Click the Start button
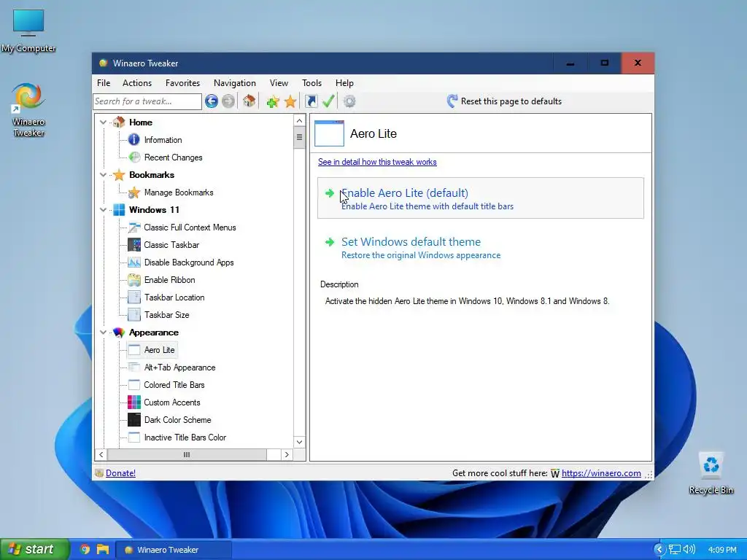This screenshot has width=747, height=560. [x=35, y=549]
